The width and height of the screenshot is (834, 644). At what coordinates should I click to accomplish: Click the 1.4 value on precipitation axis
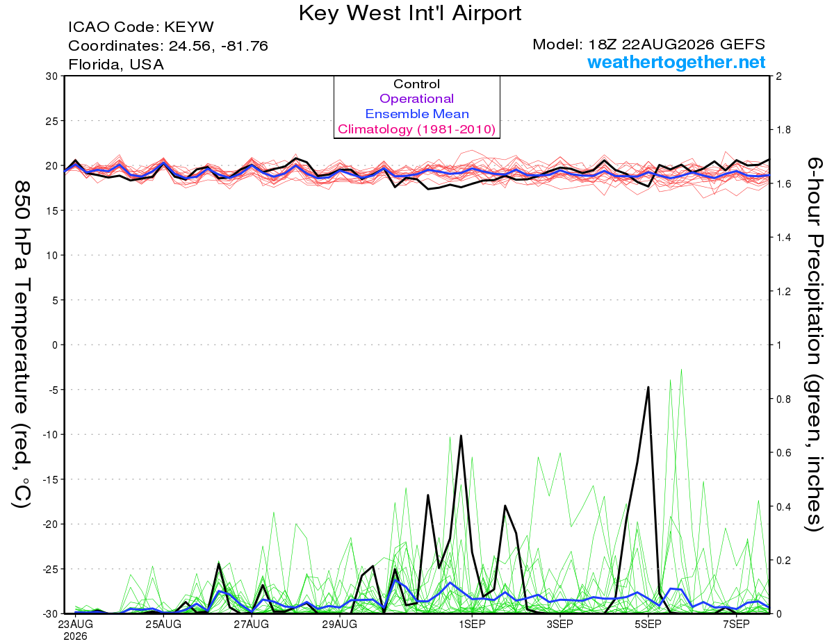[x=783, y=238]
